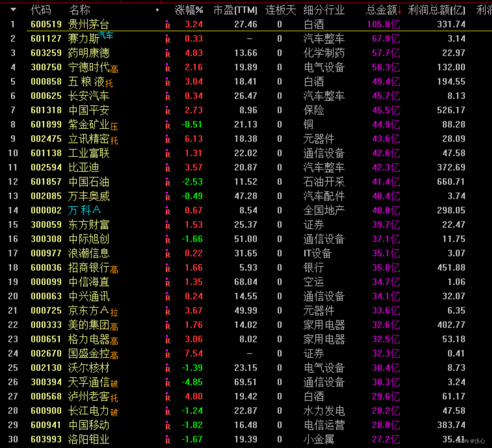Click the 水力发电 industry cell
The width and height of the screenshot is (492, 448).
[x=324, y=411]
